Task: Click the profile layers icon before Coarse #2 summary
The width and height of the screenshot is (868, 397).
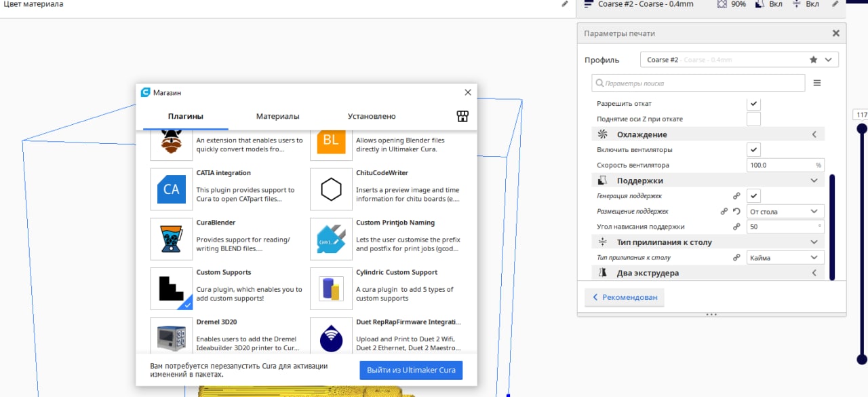Action: 588,4
